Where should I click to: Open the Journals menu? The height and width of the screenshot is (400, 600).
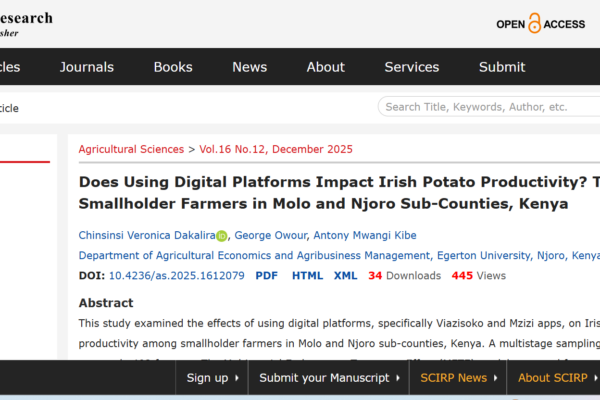coord(87,67)
